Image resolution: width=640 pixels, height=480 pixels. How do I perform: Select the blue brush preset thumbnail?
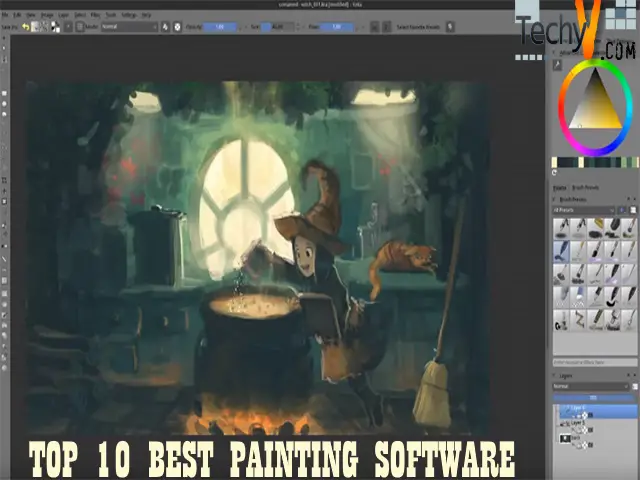point(562,251)
